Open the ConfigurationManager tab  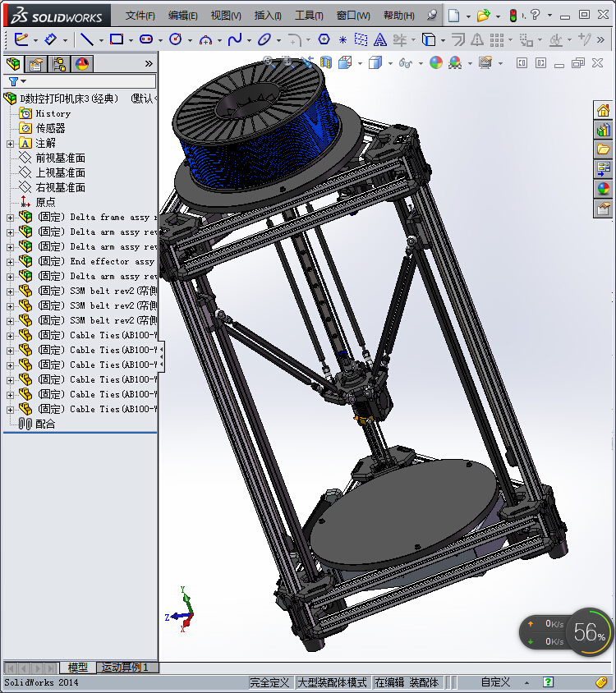[59, 64]
